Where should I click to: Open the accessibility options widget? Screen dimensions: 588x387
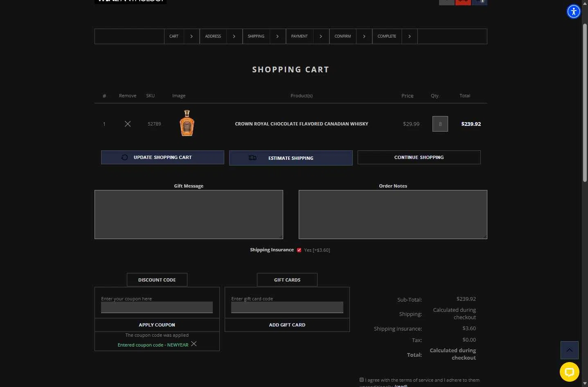(x=574, y=11)
